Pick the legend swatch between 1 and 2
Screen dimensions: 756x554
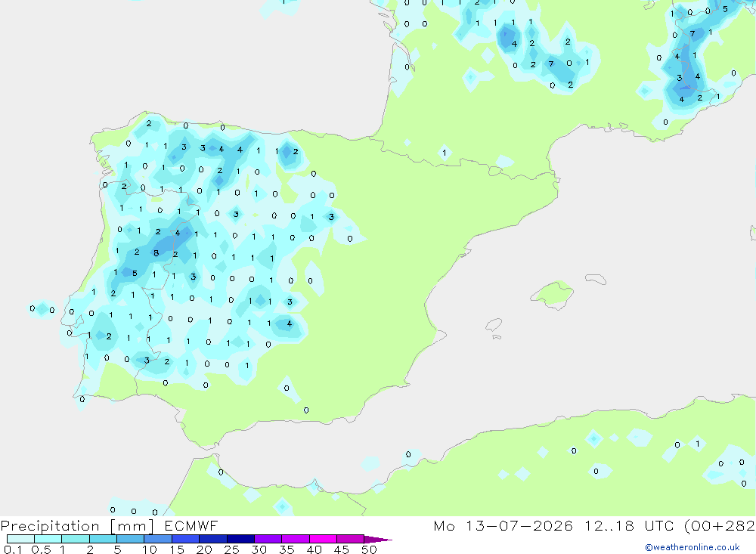(76, 539)
